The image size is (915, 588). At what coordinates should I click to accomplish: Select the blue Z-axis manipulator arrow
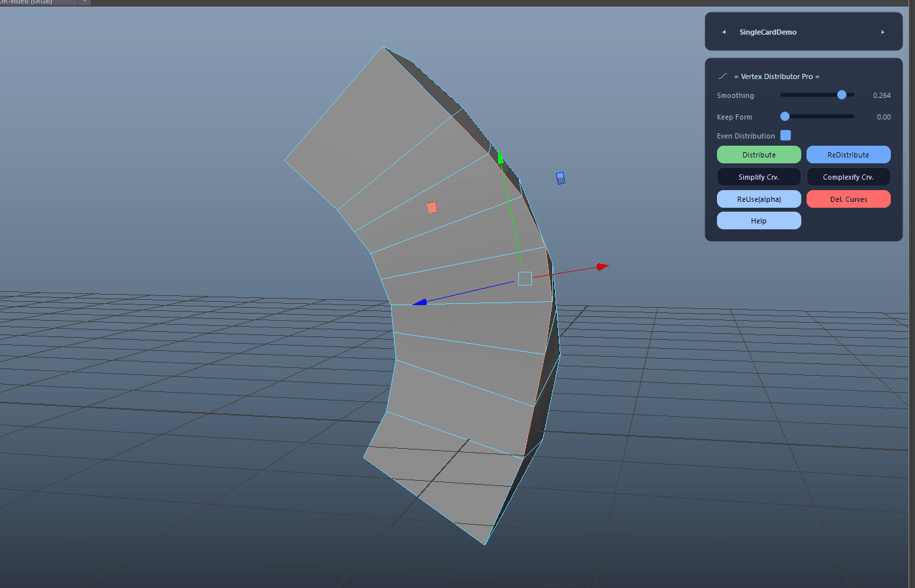point(420,302)
